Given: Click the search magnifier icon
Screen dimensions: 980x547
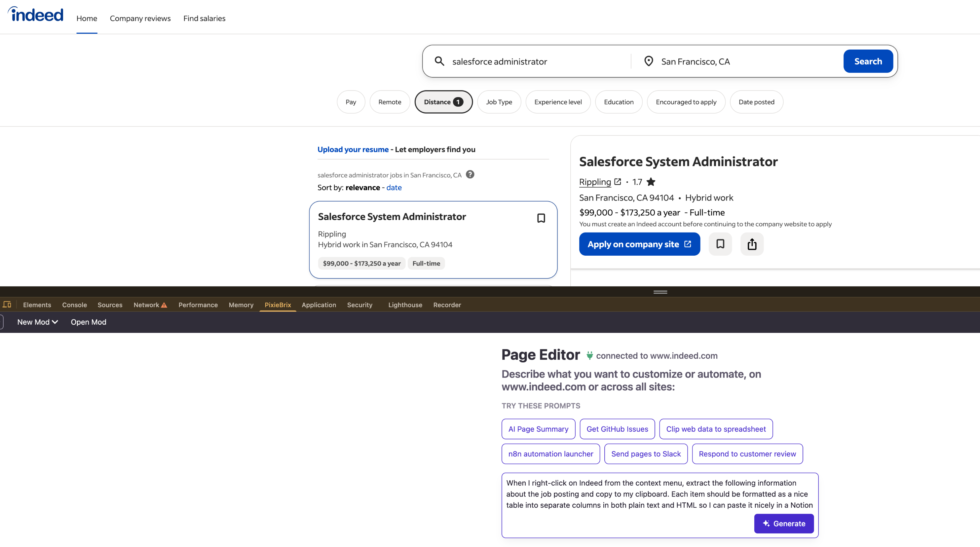Looking at the screenshot, I should (439, 61).
